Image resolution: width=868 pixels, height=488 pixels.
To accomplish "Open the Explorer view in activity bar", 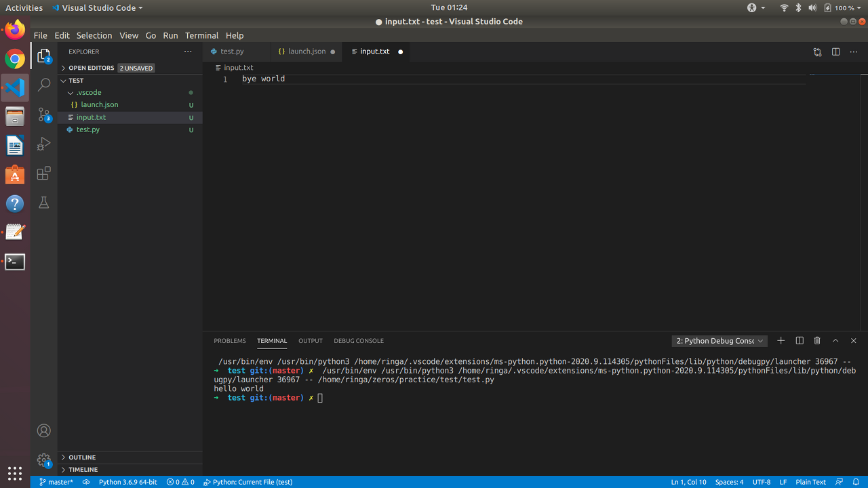I will 44,56.
